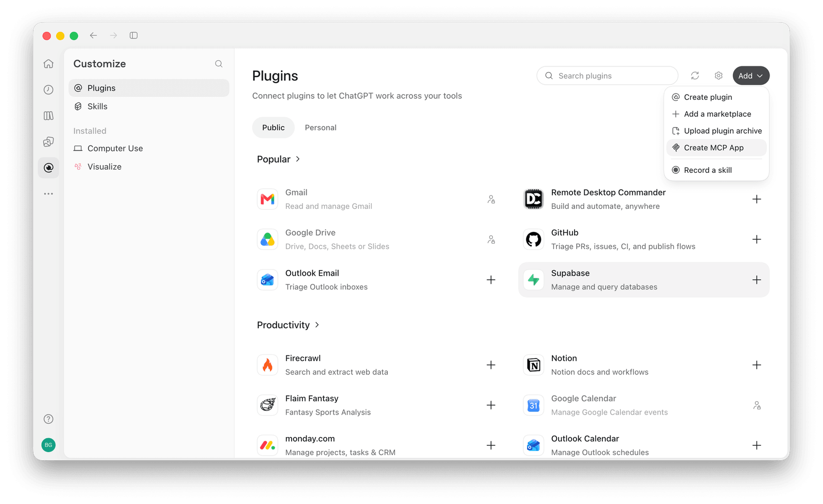Viewport: 823px width, 504px height.
Task: Click the more options ellipsis in the sidebar
Action: tap(48, 194)
